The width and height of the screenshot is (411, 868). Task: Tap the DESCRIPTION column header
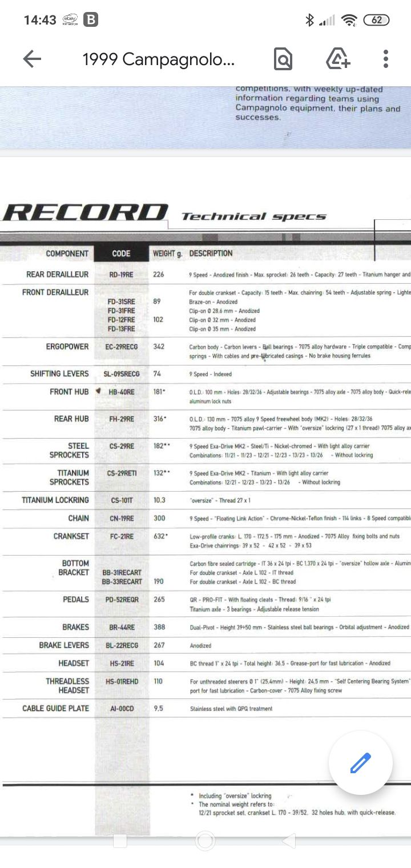click(x=211, y=254)
